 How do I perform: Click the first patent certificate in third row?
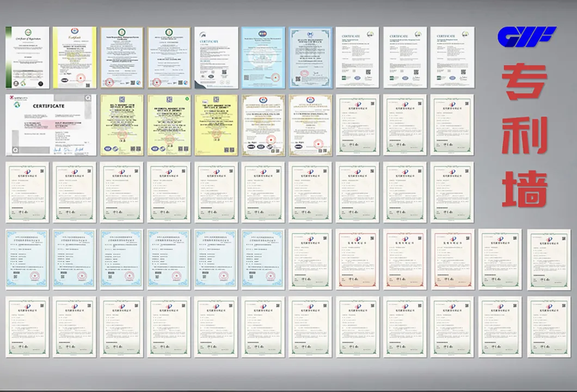click(27, 192)
